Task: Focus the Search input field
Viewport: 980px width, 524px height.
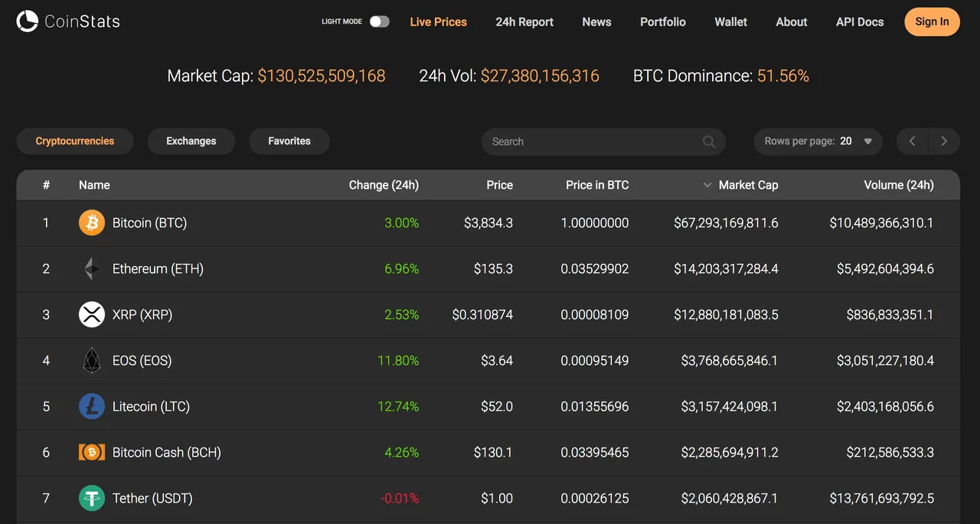Action: click(603, 142)
